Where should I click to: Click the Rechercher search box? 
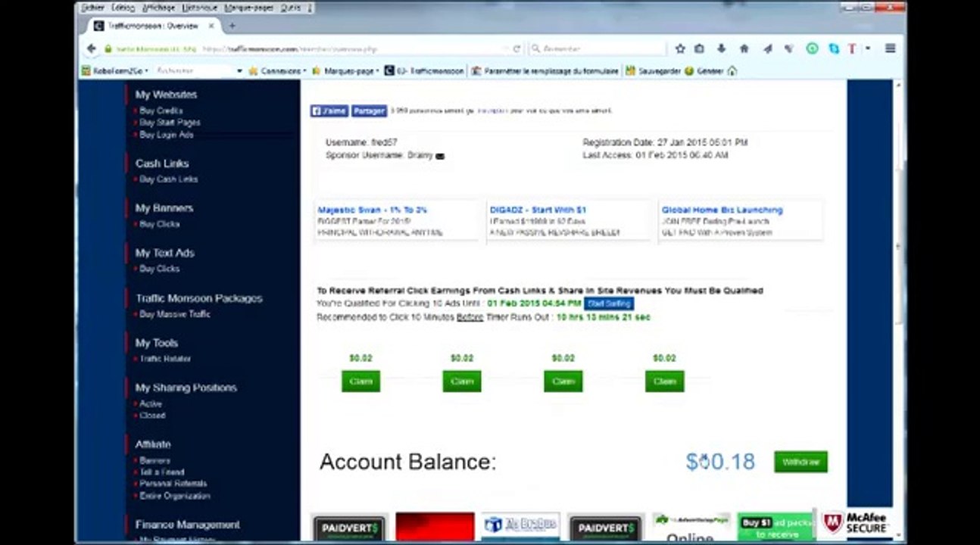pos(597,48)
